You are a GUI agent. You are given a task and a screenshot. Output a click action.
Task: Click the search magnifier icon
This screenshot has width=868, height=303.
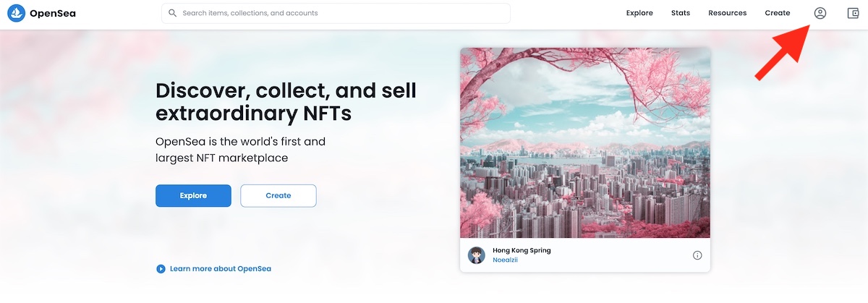pyautogui.click(x=172, y=13)
